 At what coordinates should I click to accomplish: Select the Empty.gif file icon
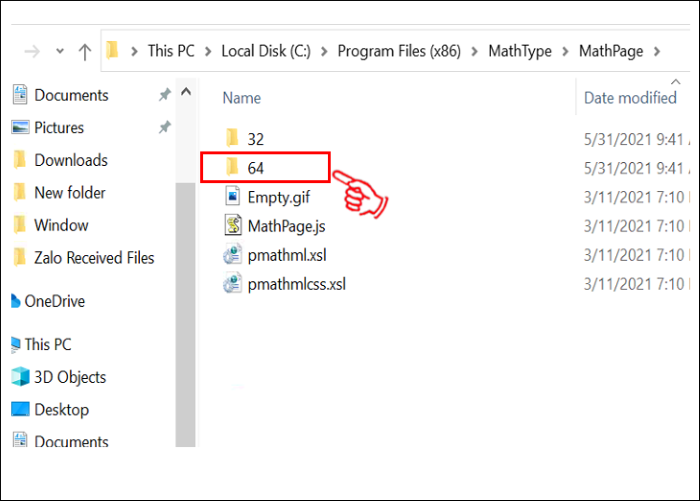tap(232, 196)
